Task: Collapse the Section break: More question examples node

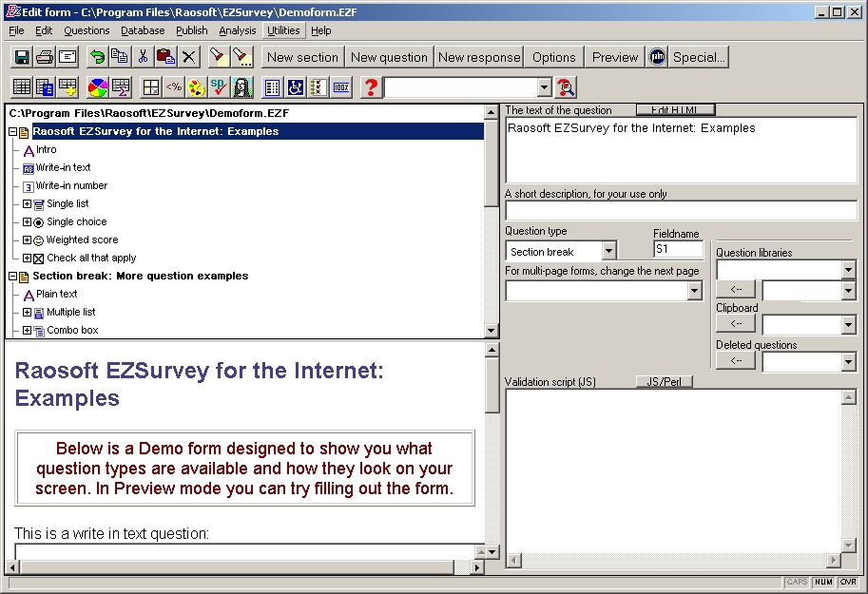Action: pos(12,277)
